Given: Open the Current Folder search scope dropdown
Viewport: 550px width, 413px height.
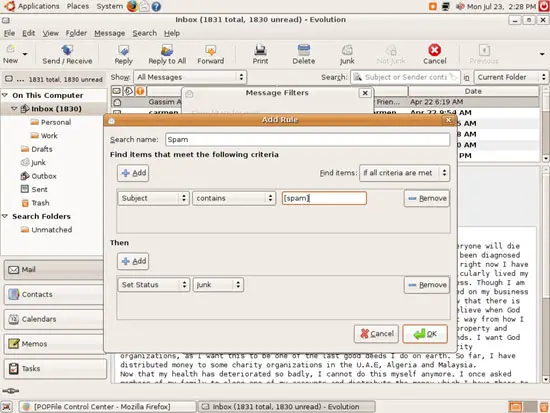Looking at the screenshot, I should point(511,77).
